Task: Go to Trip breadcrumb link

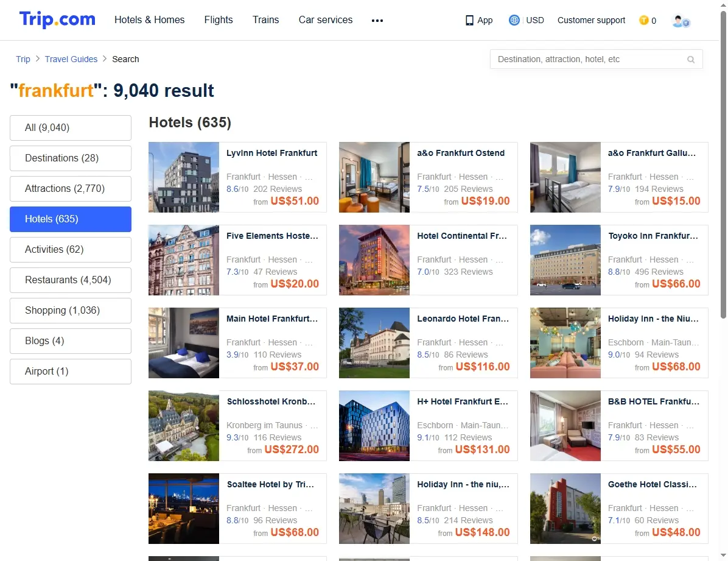Action: point(23,59)
